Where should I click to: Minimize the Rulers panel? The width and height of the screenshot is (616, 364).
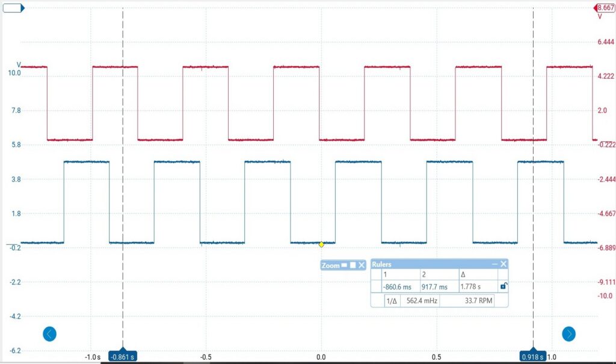tap(494, 264)
